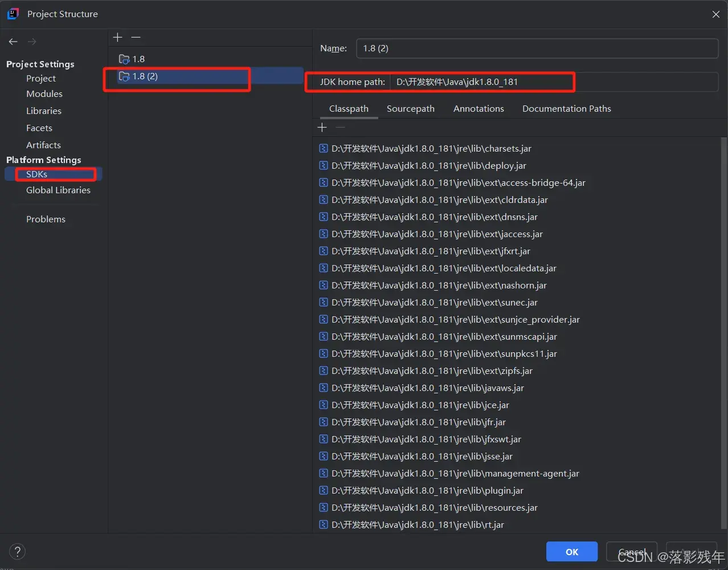Click jar icon beside nashorn.jar

tap(323, 286)
